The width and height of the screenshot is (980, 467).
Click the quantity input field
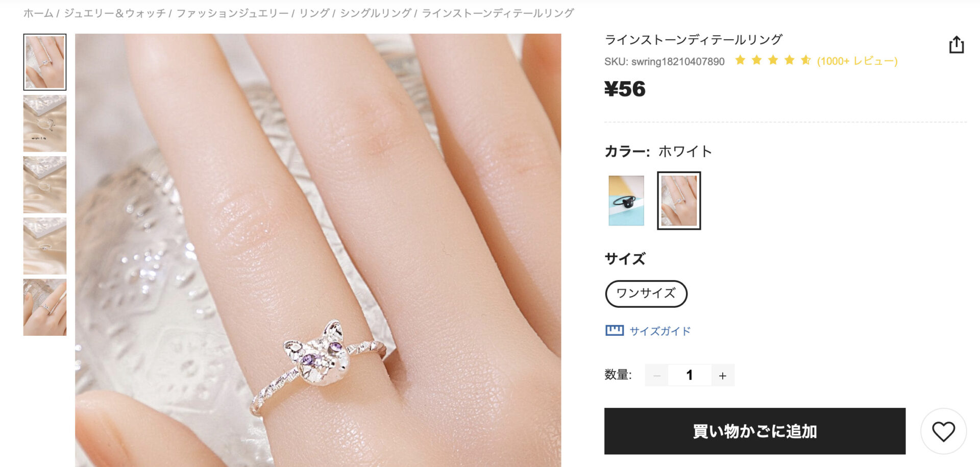[x=690, y=375]
